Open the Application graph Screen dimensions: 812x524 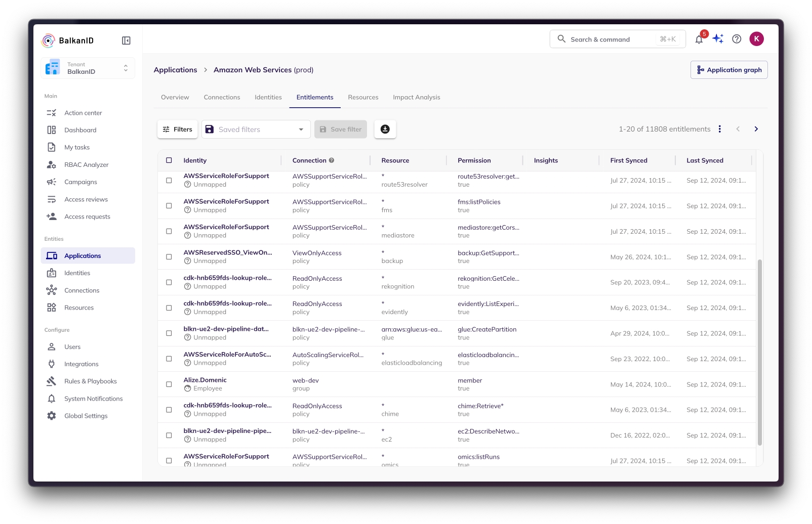click(729, 70)
